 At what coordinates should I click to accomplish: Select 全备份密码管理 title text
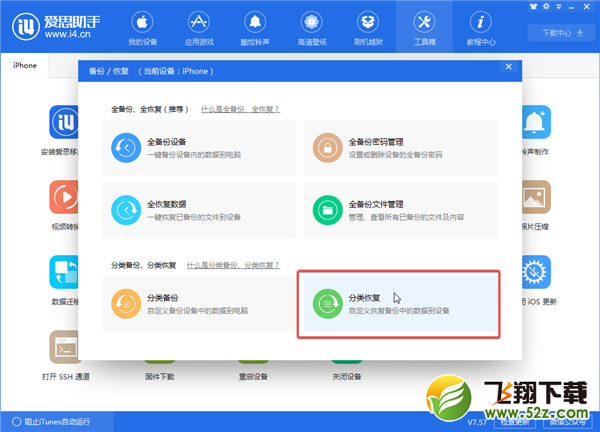(x=376, y=142)
